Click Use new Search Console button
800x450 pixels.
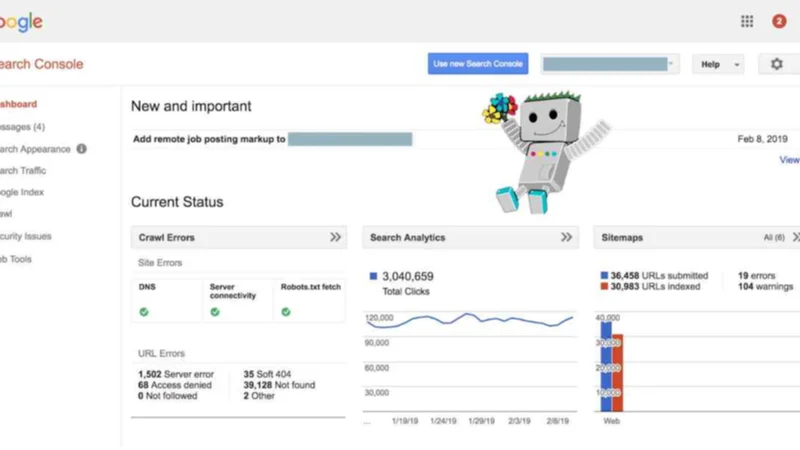(478, 64)
